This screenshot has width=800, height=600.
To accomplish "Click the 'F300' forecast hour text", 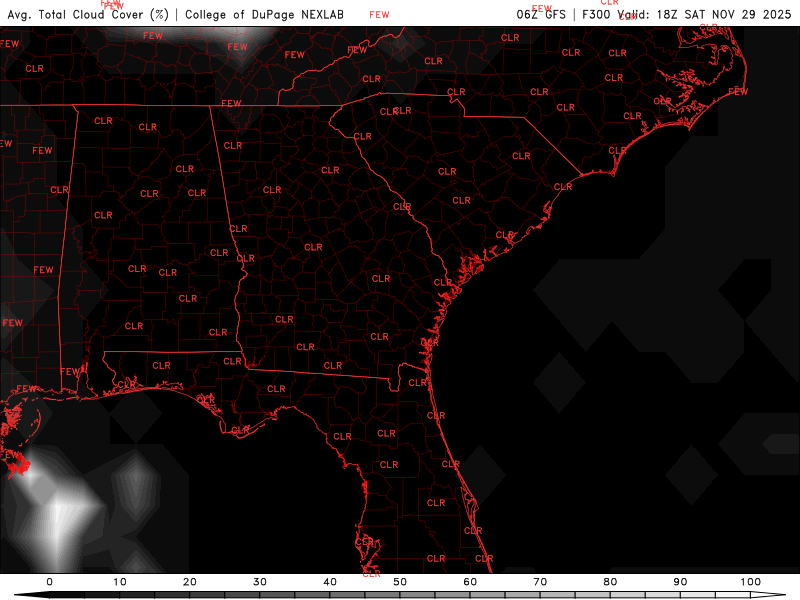I will pos(596,14).
